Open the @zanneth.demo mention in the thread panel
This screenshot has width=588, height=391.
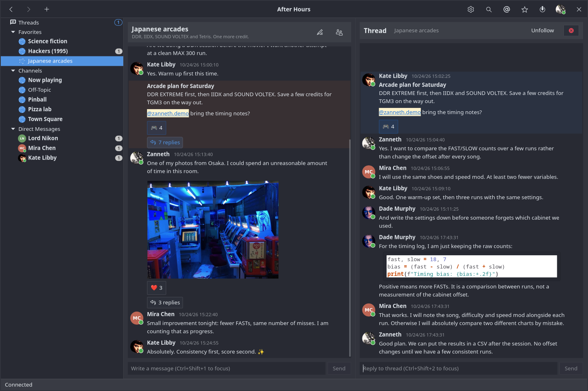tap(400, 112)
